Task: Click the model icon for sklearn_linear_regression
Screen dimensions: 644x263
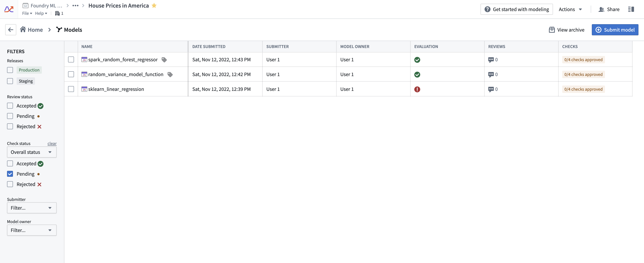Action: coord(84,89)
